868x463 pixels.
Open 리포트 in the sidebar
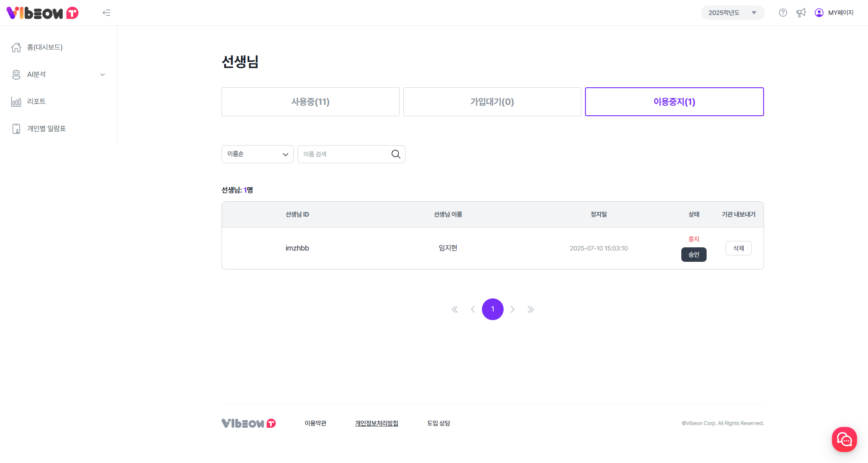[36, 102]
